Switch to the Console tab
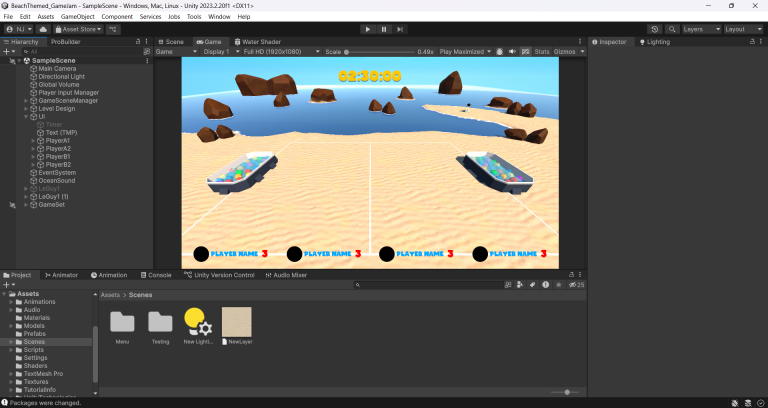Viewport: 768px width, 408px height. click(156, 275)
